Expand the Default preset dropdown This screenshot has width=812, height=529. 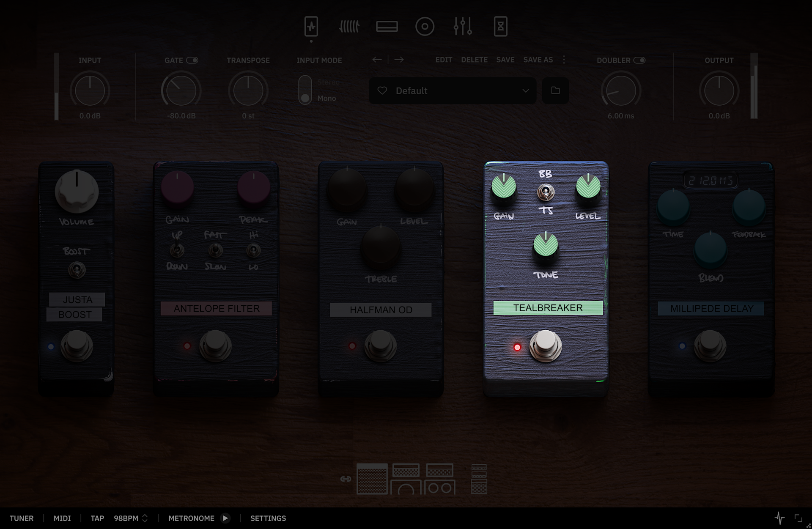tap(525, 90)
